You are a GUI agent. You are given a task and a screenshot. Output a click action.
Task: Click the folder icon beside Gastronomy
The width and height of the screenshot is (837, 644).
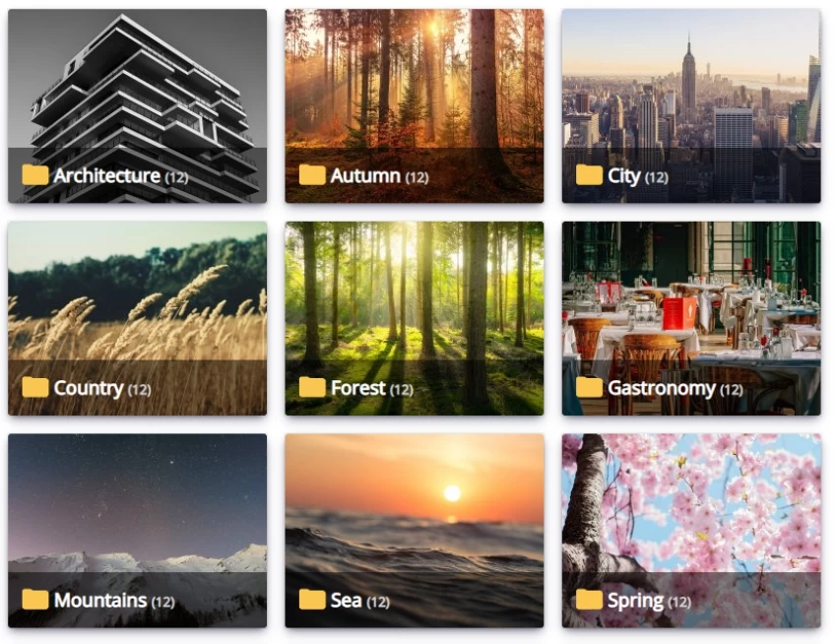coord(589,387)
